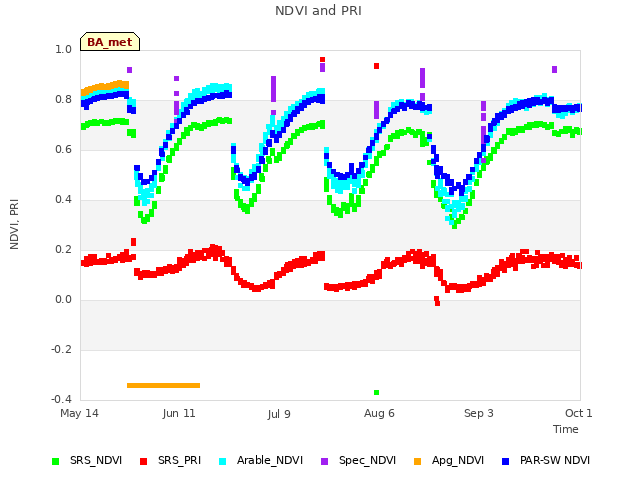Click the Oct 1 axis tick label
This screenshot has width=640, height=480.
point(578,413)
